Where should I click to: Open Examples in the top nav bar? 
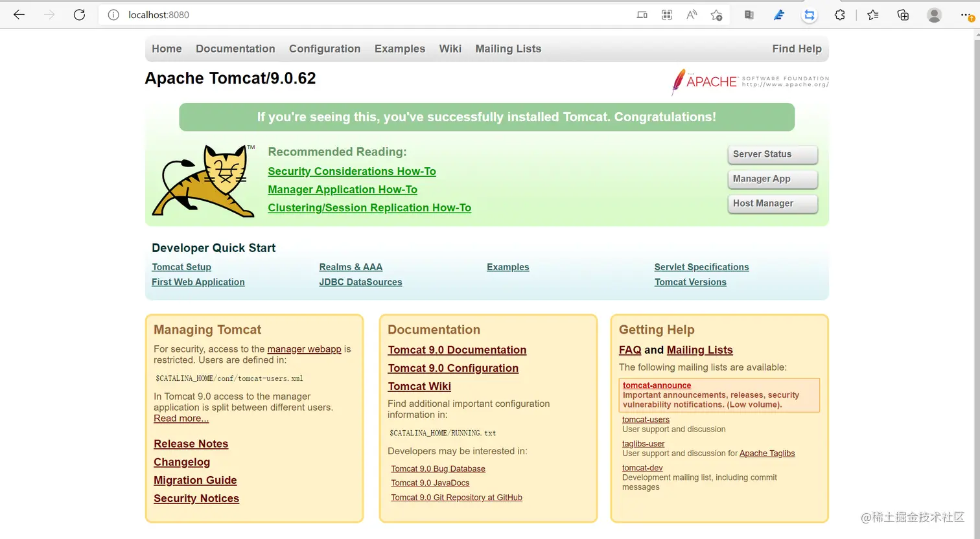click(x=400, y=49)
